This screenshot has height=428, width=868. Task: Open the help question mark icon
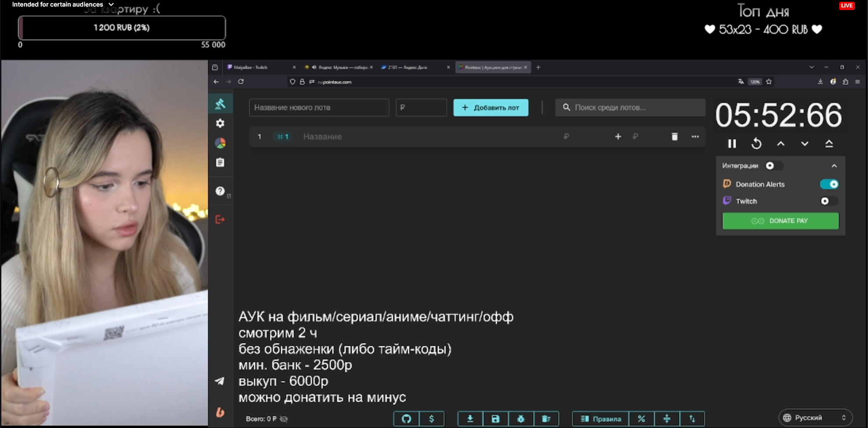coord(220,191)
